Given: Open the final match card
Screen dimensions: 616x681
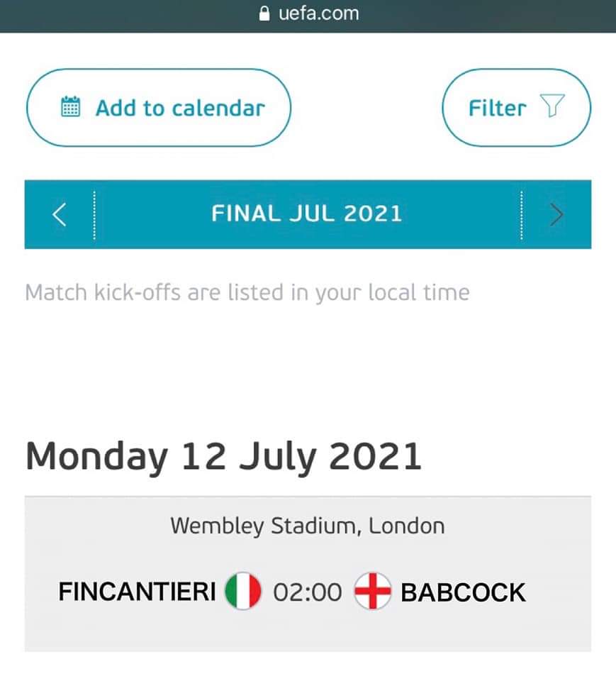Looking at the screenshot, I should (308, 624).
